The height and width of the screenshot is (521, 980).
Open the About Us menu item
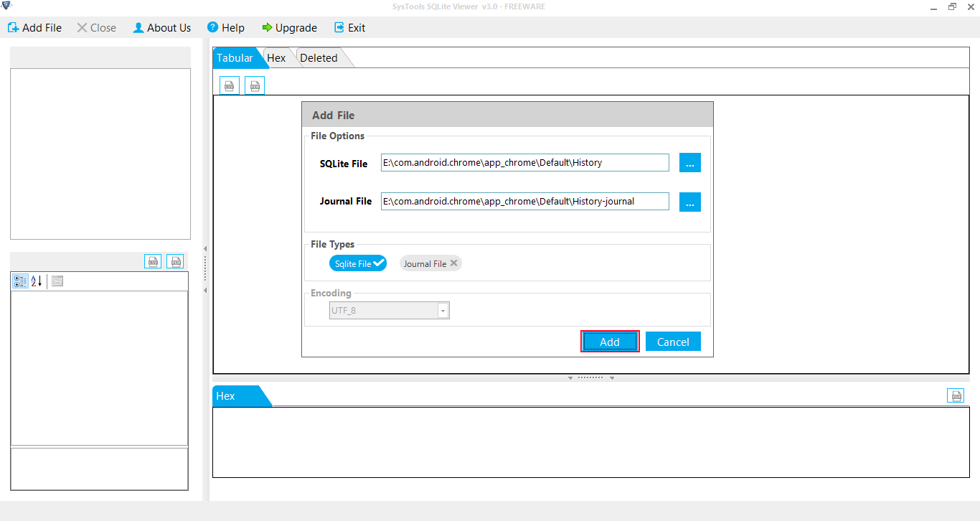(162, 28)
